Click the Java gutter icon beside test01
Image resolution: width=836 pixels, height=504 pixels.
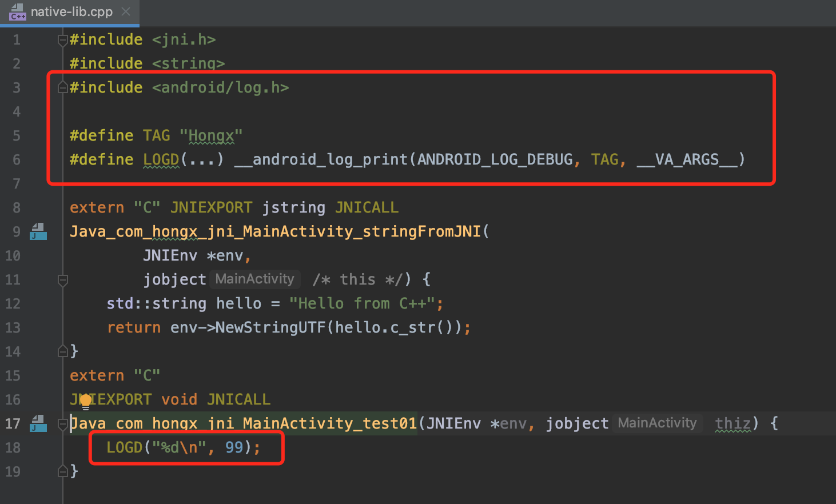click(37, 423)
